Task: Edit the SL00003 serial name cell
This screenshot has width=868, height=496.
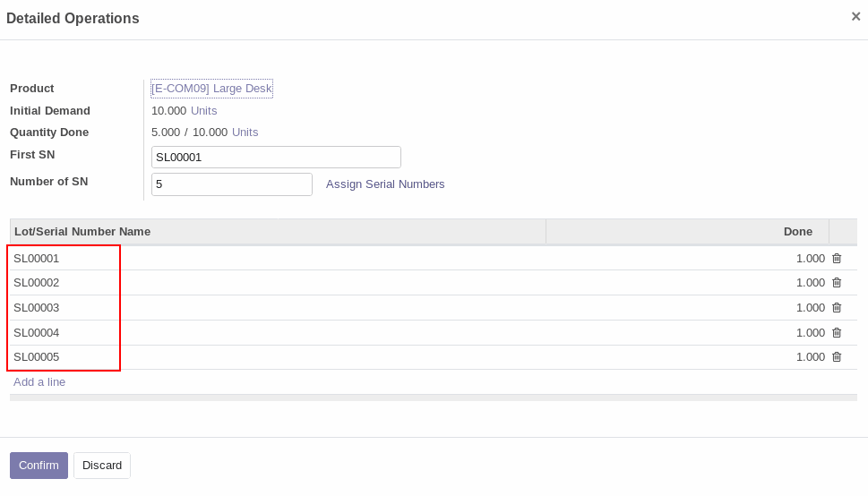Action: click(x=278, y=308)
